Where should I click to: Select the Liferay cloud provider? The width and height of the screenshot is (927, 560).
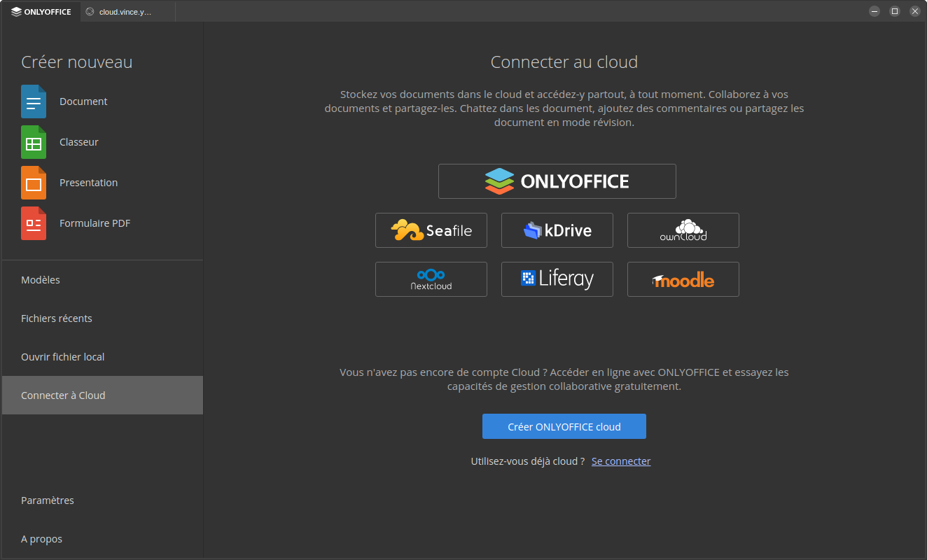click(557, 279)
